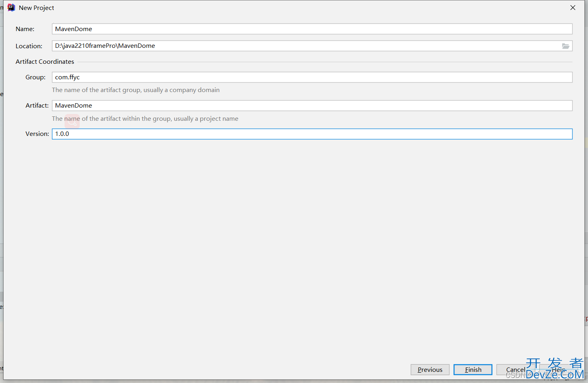Click the Group field containing com.ffyc
Image resolution: width=588 pixels, height=383 pixels.
coord(312,77)
